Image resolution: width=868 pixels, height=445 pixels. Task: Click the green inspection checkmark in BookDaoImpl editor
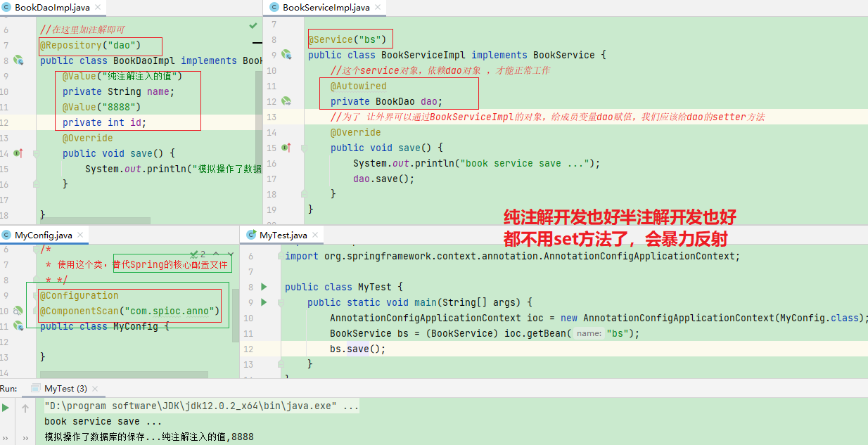(x=253, y=25)
